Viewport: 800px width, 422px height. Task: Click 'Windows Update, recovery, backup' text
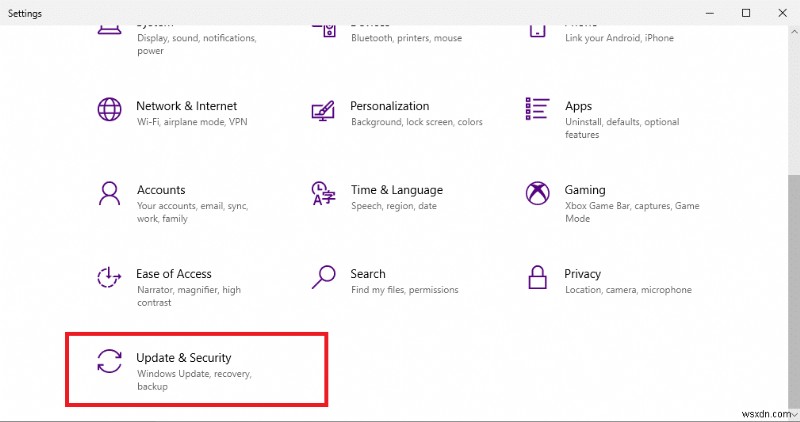194,380
